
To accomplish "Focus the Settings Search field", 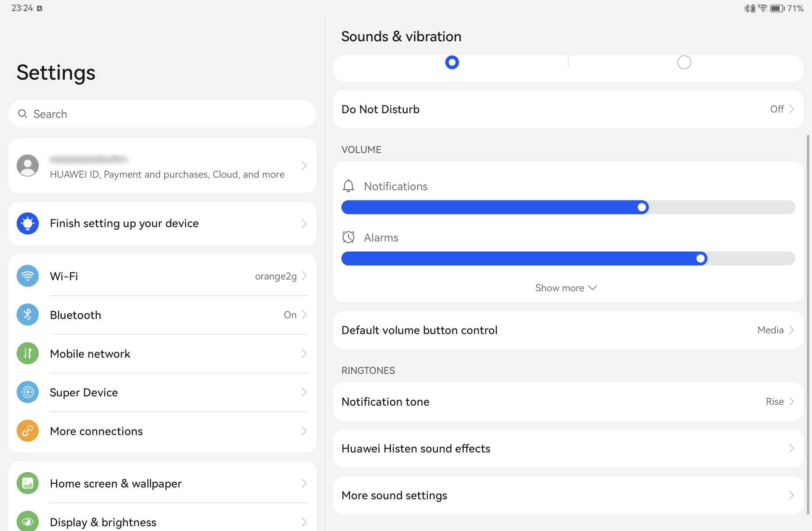I will [x=162, y=114].
